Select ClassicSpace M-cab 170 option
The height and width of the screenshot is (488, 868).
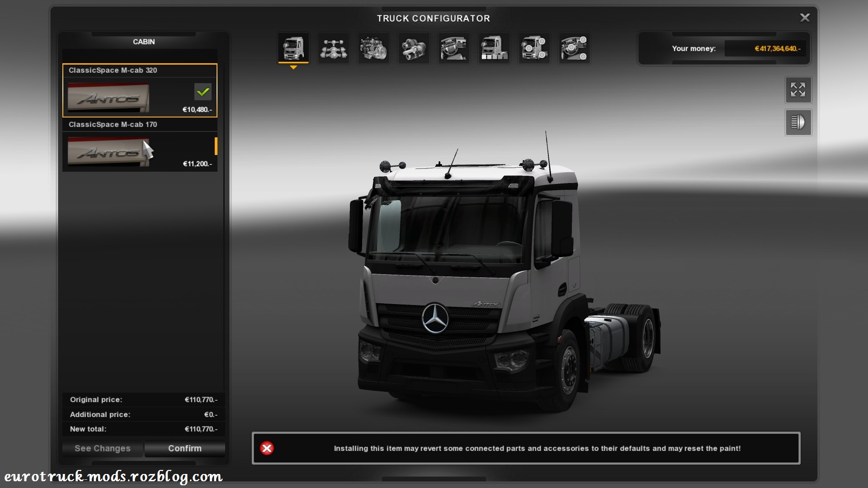click(x=140, y=145)
